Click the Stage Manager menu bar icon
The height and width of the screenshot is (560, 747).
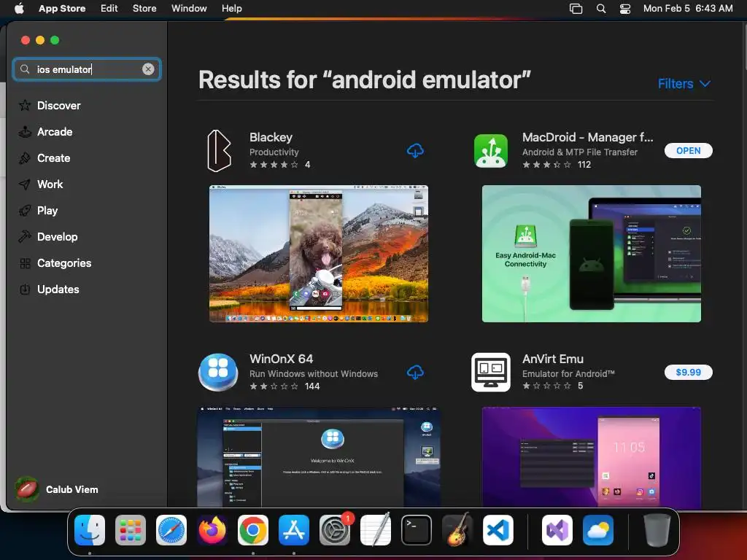(x=576, y=8)
